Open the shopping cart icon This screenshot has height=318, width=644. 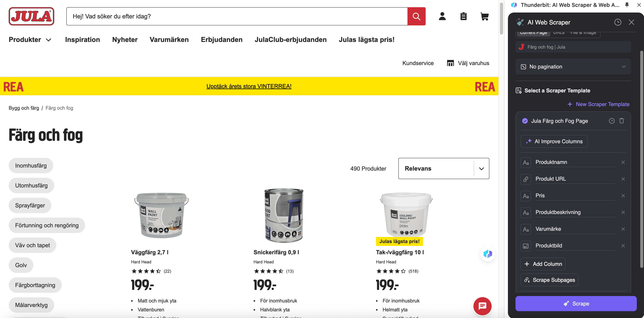(x=484, y=16)
